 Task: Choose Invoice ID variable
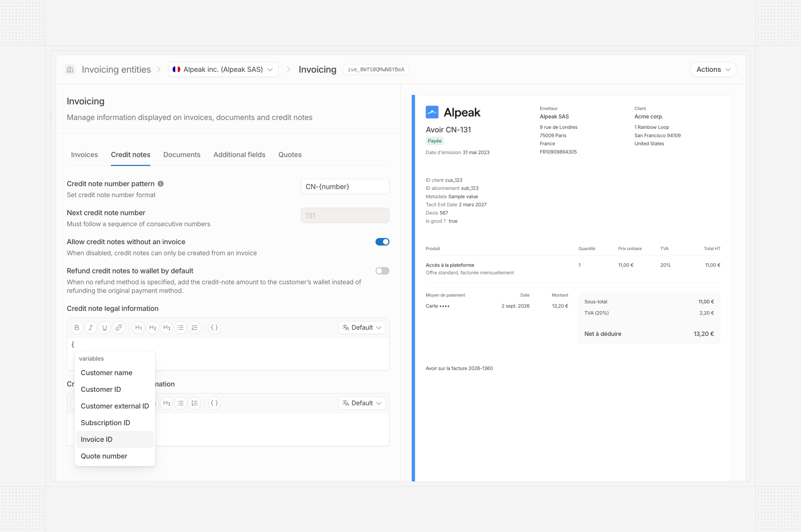pyautogui.click(x=115, y=439)
